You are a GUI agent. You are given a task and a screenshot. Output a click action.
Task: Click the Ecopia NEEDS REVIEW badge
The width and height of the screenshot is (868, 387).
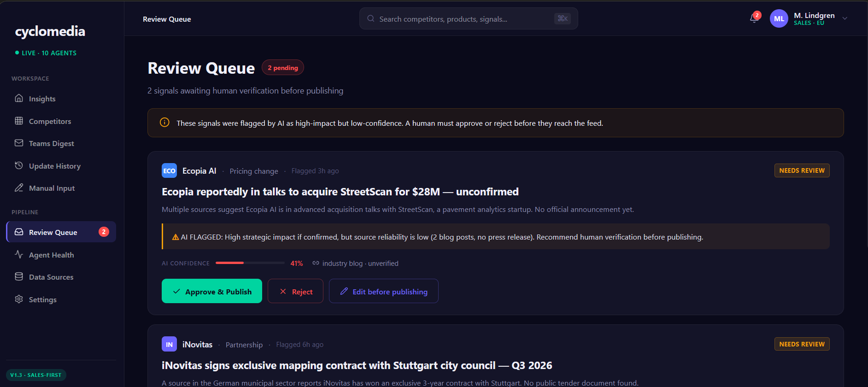[x=802, y=170]
